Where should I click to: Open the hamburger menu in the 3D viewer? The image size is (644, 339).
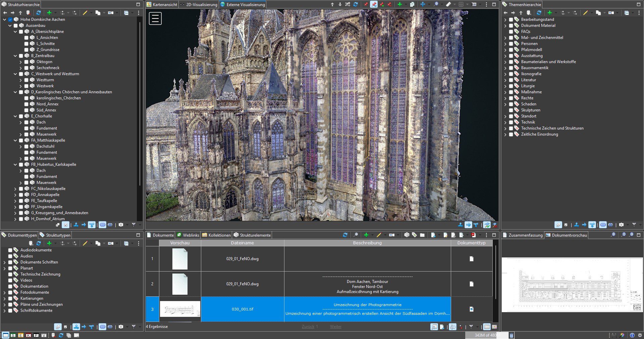(x=155, y=18)
